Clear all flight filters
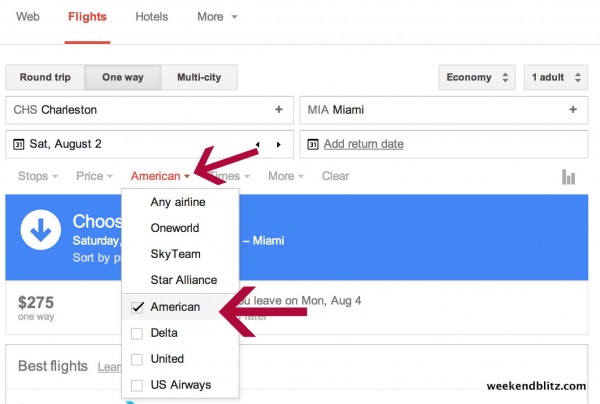This screenshot has width=600, height=404. 335,176
